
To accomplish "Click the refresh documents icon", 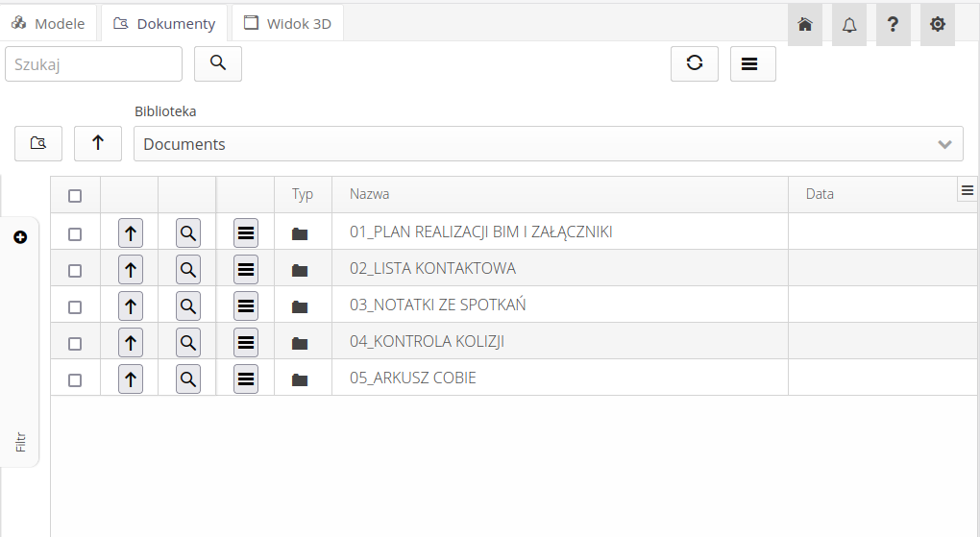I will pos(695,63).
